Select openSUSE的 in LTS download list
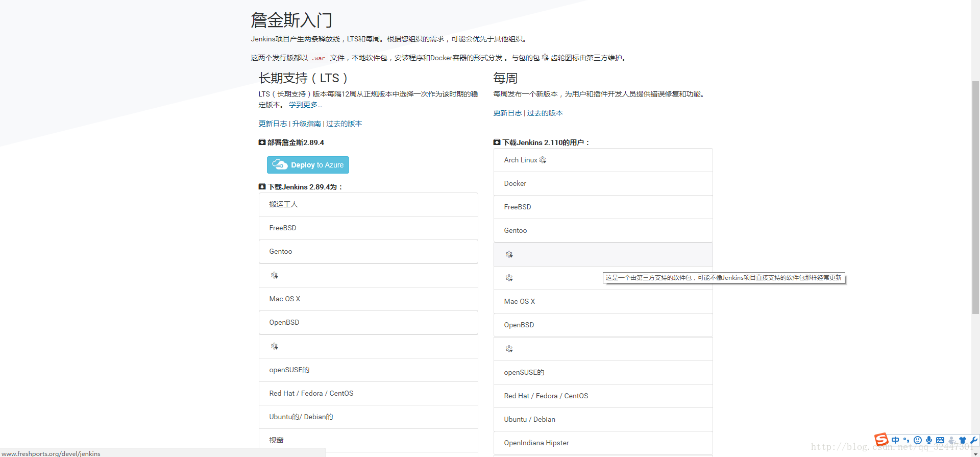Screen dimensions: 980x457 (368, 370)
